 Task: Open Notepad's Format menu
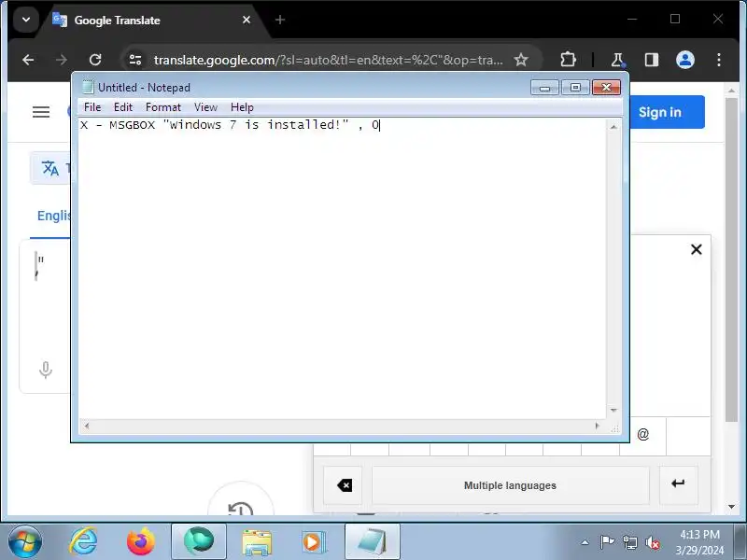(x=162, y=107)
